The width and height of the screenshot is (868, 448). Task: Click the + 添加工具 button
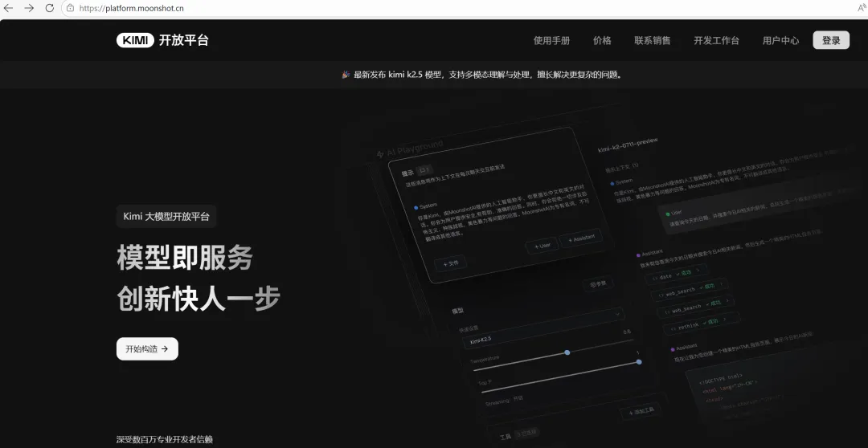tap(641, 412)
